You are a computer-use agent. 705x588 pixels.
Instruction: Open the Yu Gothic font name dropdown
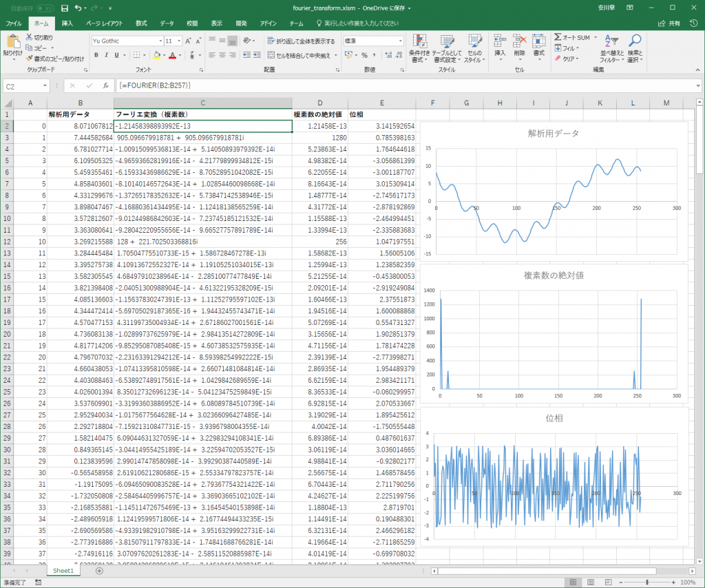(160, 41)
